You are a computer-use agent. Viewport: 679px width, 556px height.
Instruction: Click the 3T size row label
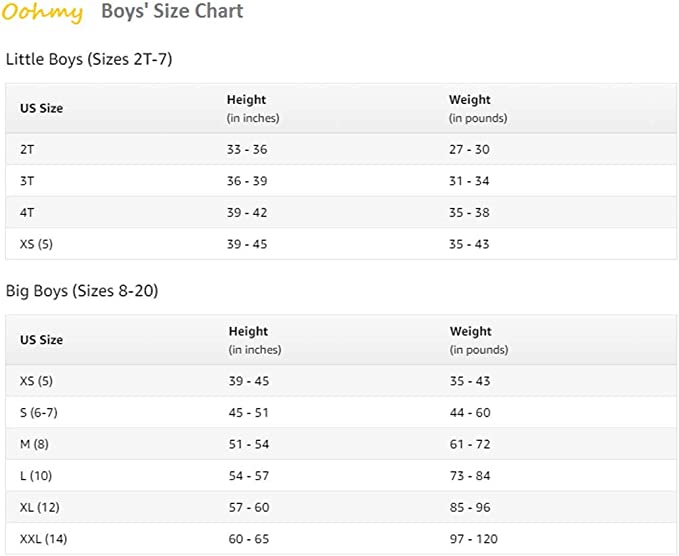click(28, 181)
